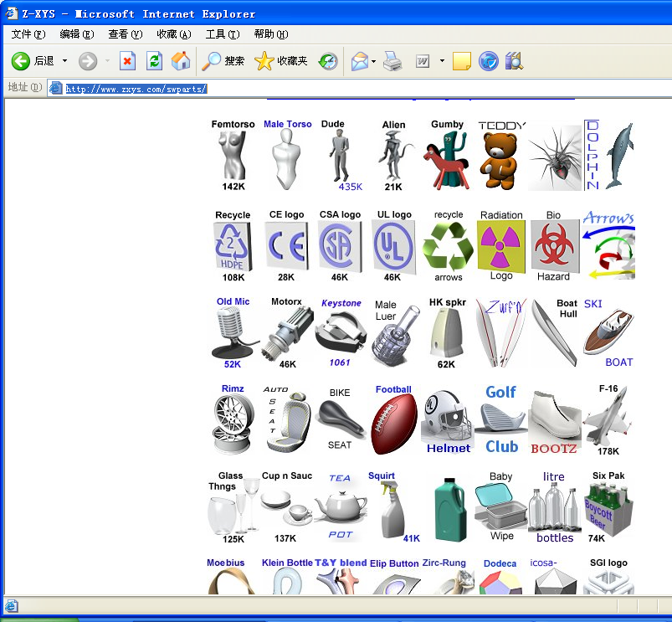Click the research books toolbar icon
Image resolution: width=672 pixels, height=622 pixels.
[514, 61]
